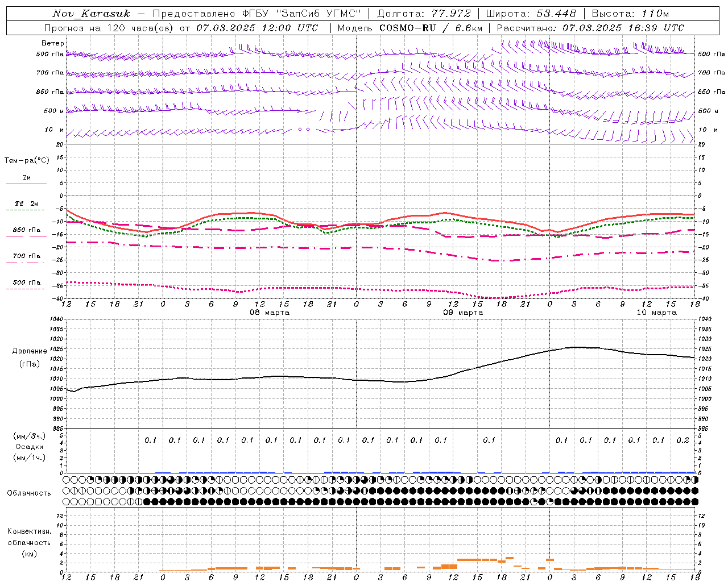The width and height of the screenshot is (728, 582).
Task: Click the Ветер wind panel label
Action: point(53,43)
